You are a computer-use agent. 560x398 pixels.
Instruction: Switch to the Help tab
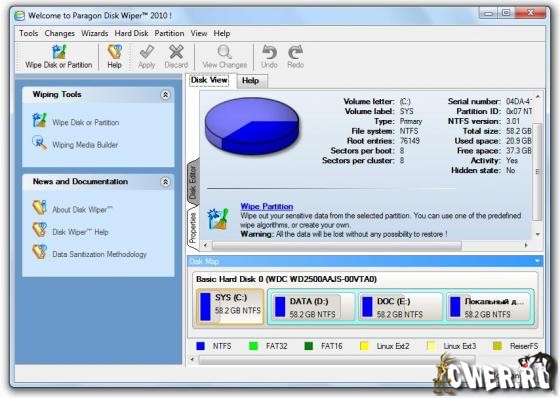(250, 81)
